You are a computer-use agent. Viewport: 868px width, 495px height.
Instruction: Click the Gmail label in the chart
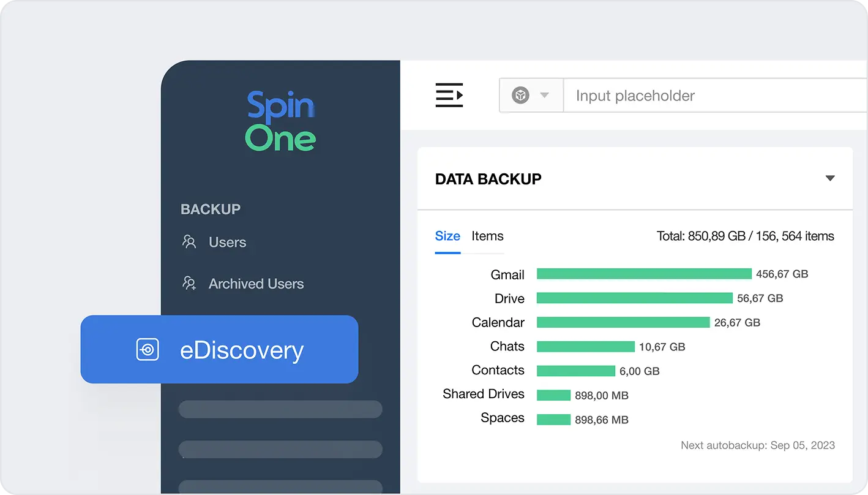[x=507, y=274]
